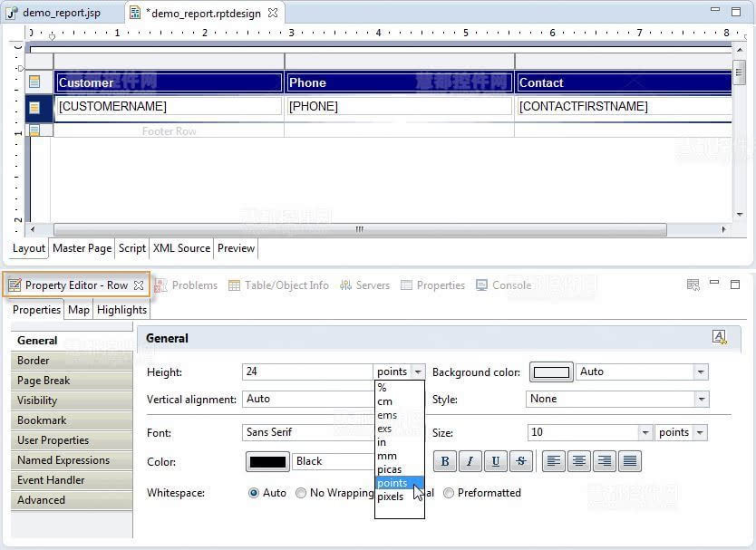Select Auto whitespace option
This screenshot has height=550, width=756.
[253, 493]
